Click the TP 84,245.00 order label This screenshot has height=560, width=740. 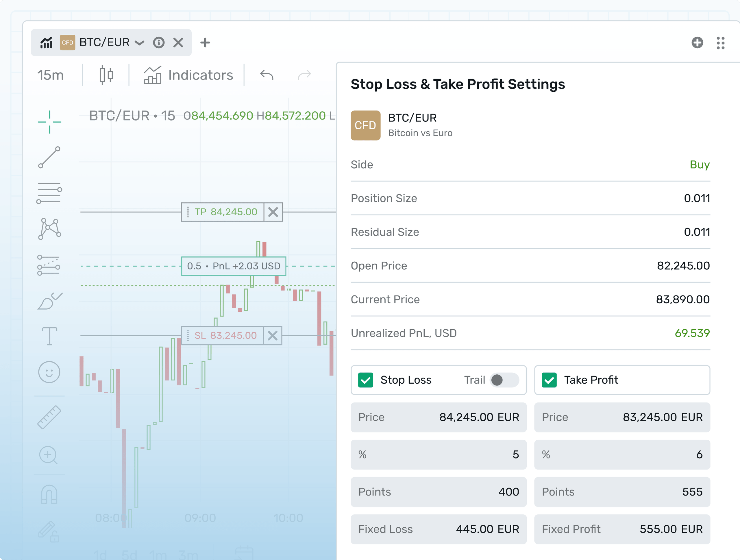pos(223,212)
